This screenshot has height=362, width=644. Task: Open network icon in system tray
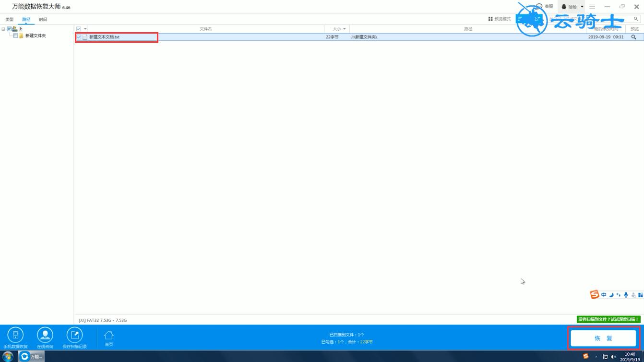coord(605,357)
